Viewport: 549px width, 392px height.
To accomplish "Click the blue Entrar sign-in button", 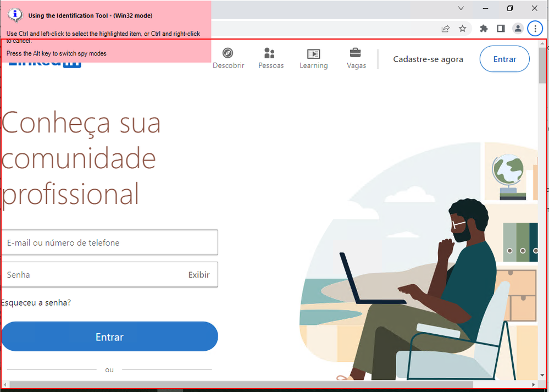I will (109, 336).
